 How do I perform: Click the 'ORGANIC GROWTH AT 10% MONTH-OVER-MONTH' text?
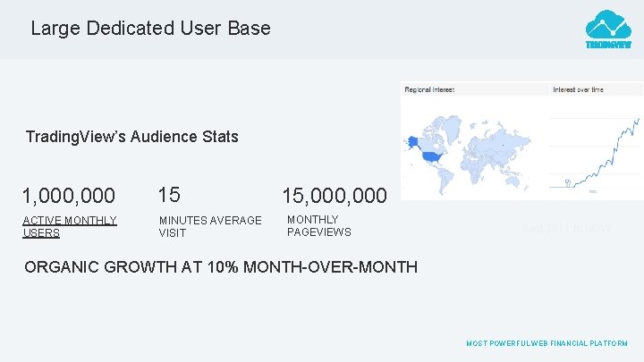pyautogui.click(x=221, y=267)
